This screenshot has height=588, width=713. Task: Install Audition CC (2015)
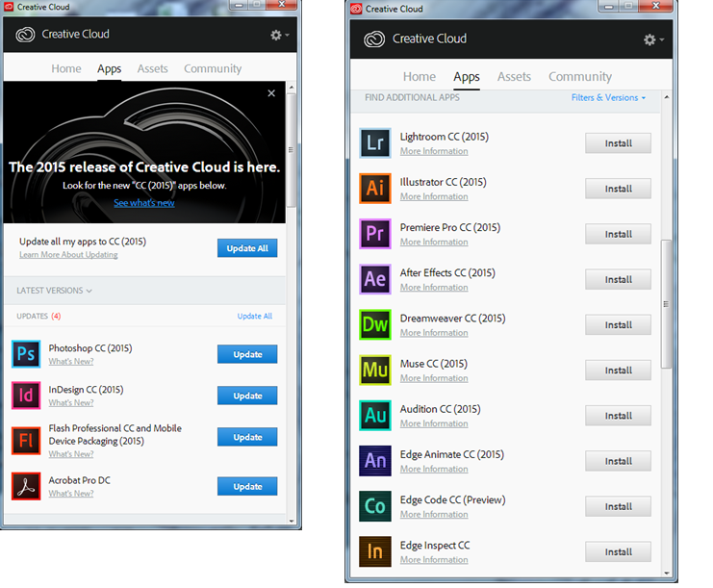(x=618, y=416)
